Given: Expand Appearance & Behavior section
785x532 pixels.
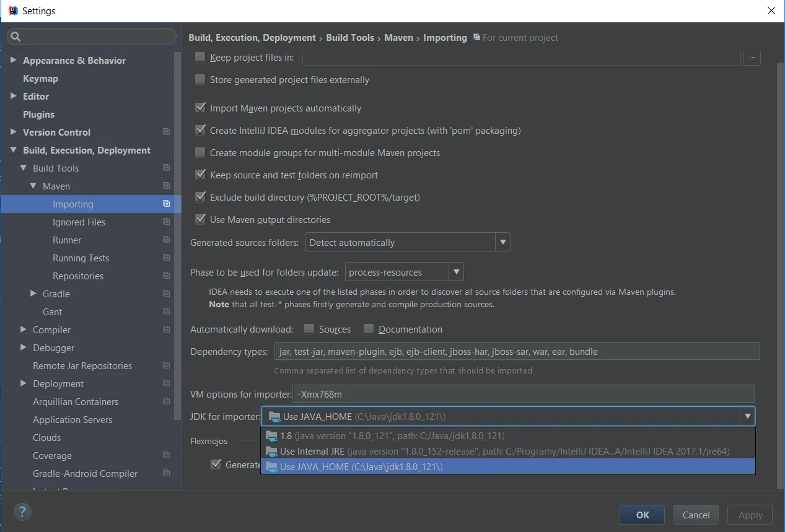Looking at the screenshot, I should pos(14,60).
